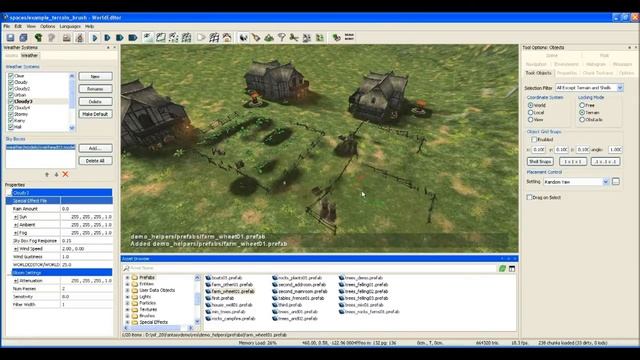Toggle the Urban weather checkbox
Screen dimensions: 640x360
coord(11,95)
